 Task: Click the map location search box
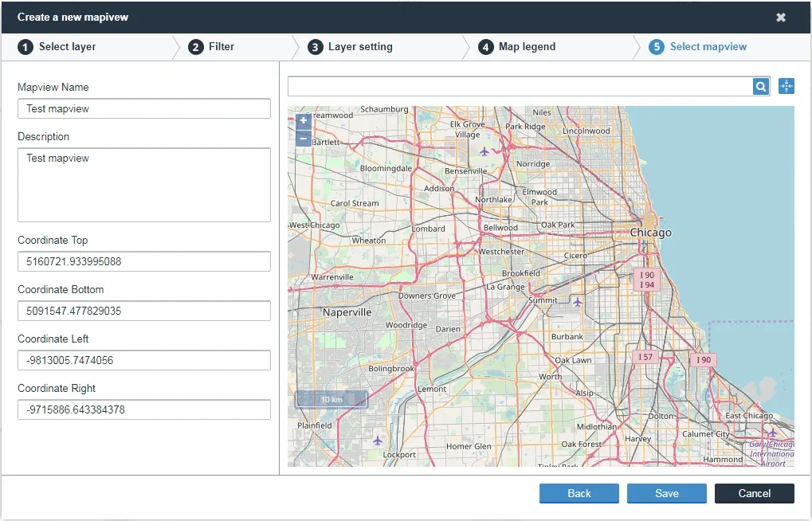[x=520, y=87]
